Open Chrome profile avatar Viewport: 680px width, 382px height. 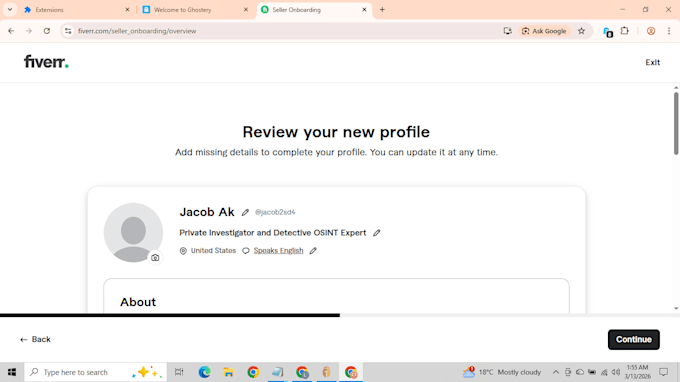651,31
